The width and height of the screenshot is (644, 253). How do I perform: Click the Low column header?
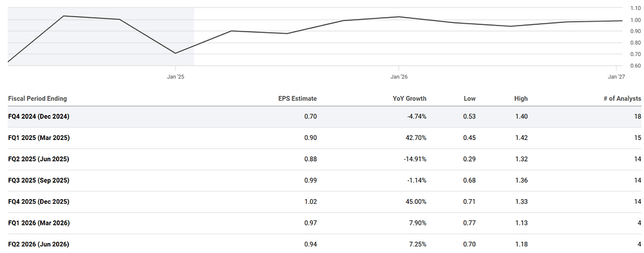coord(470,99)
